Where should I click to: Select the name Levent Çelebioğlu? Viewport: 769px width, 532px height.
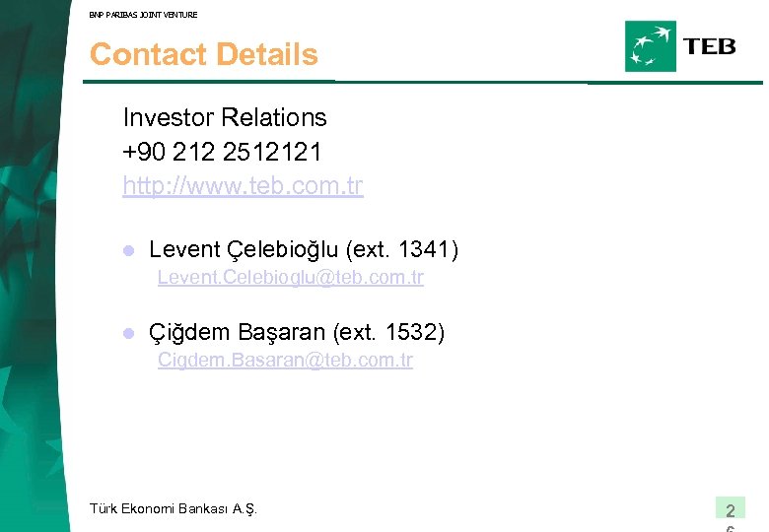[244, 250]
